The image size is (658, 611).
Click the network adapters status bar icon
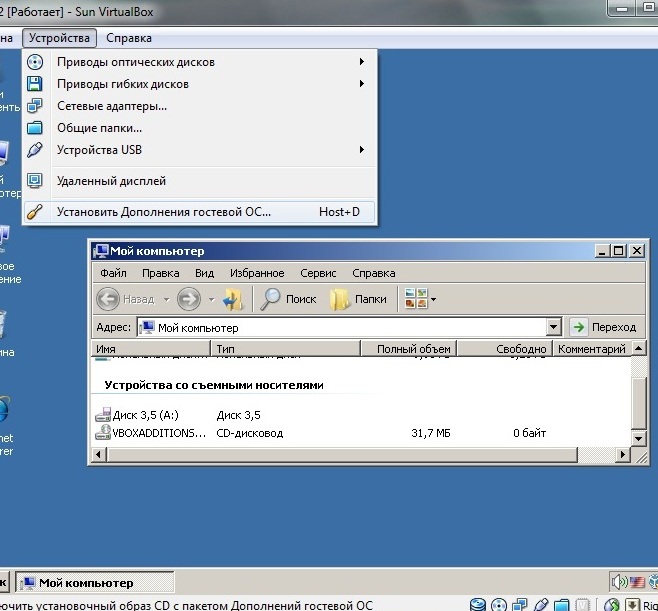coord(520,605)
